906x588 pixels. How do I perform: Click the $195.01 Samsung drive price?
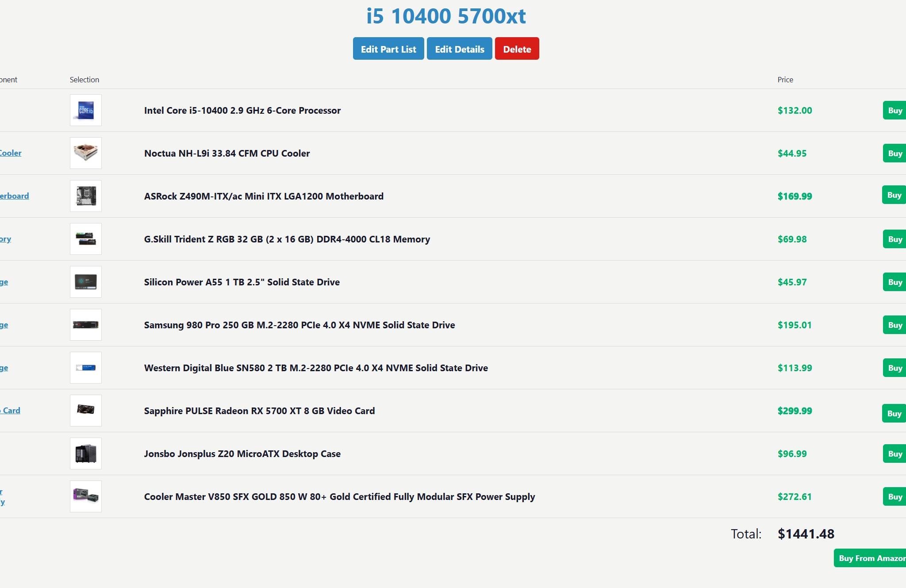click(x=795, y=325)
